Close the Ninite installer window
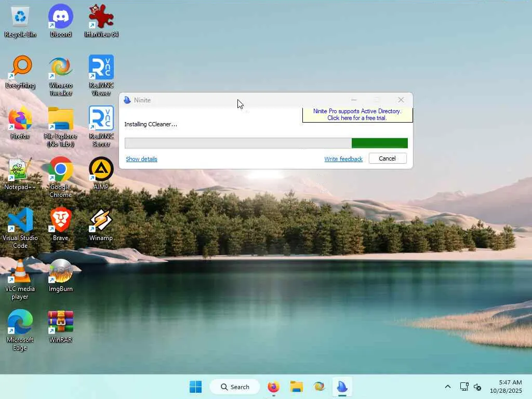 [x=401, y=100]
